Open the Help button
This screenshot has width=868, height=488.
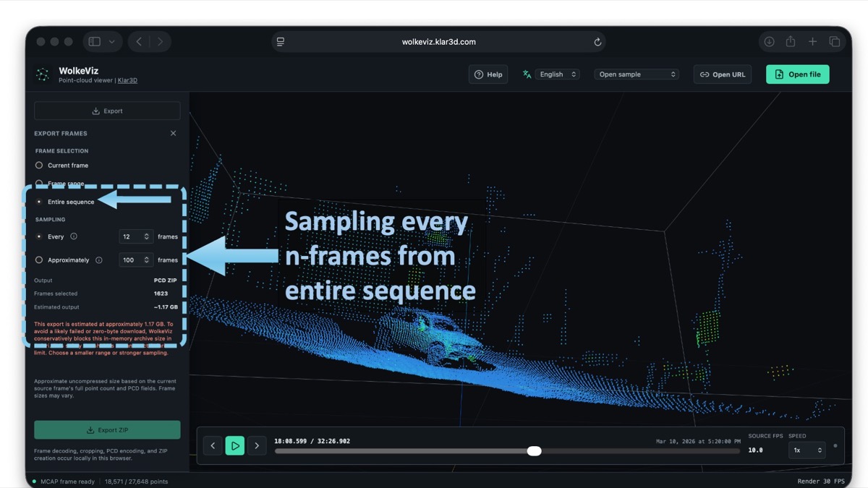click(x=488, y=74)
